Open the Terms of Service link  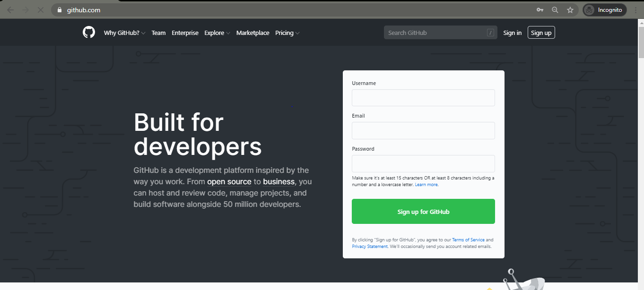(468, 240)
